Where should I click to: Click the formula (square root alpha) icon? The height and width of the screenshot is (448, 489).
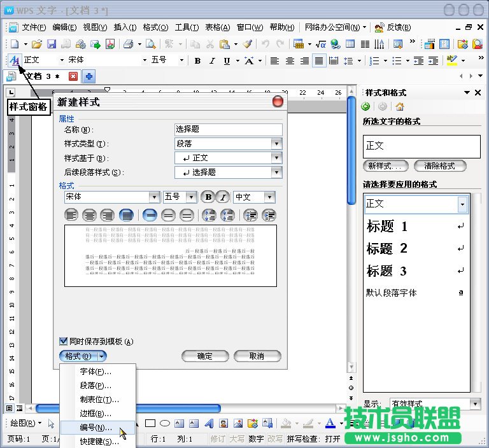pos(321,44)
